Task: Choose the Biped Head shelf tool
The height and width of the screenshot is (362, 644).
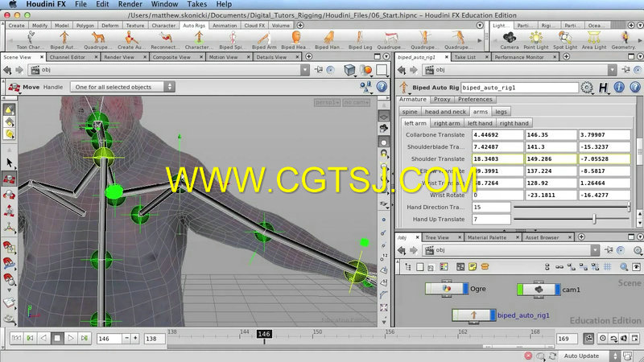Action: pyautogui.click(x=295, y=40)
